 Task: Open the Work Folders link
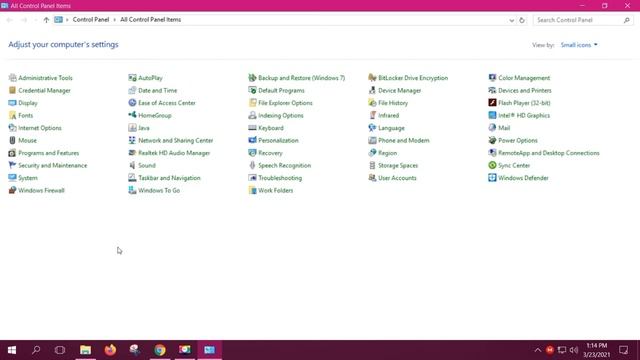click(276, 191)
